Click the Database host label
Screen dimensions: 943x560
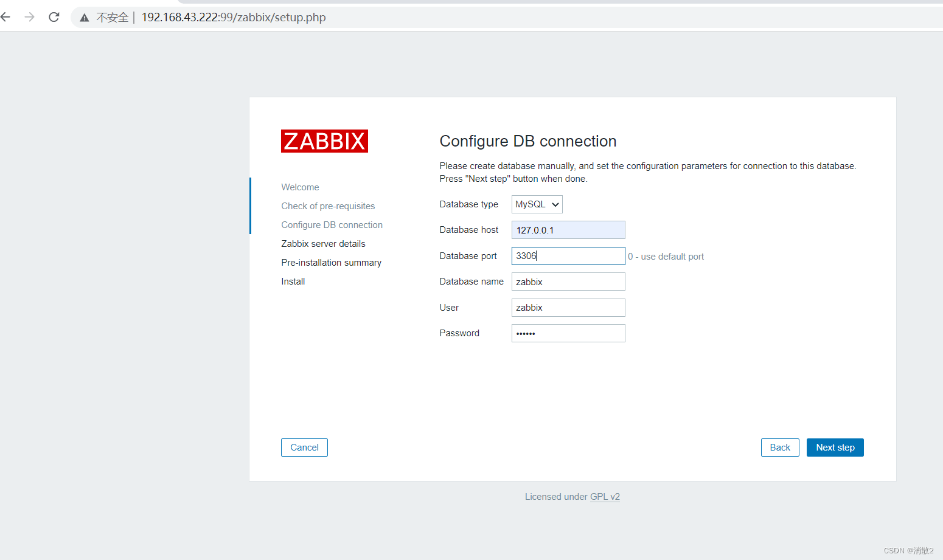click(468, 230)
